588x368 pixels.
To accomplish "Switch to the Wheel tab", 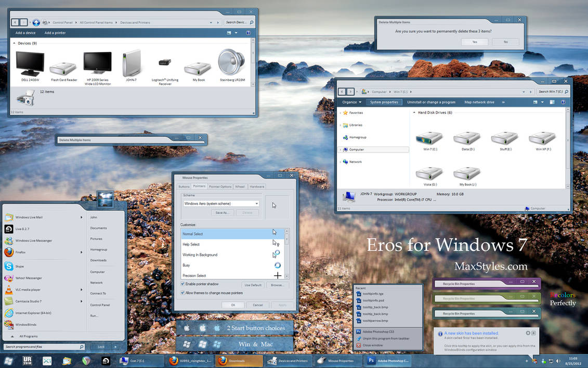I will (240, 187).
